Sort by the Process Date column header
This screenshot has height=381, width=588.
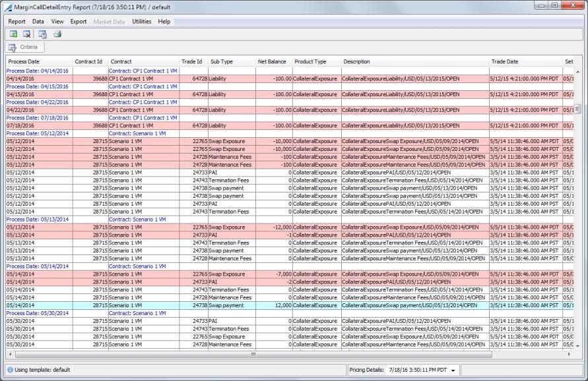pyautogui.click(x=39, y=61)
